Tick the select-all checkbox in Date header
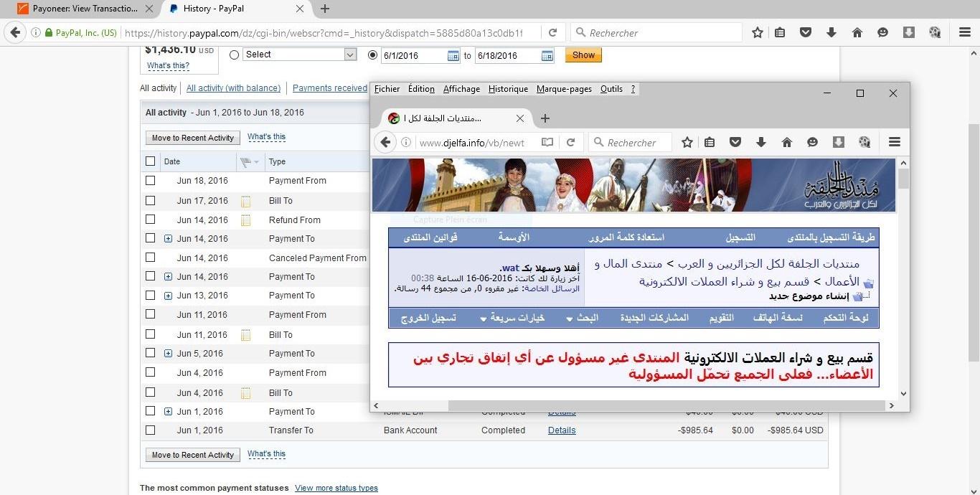 pos(150,161)
